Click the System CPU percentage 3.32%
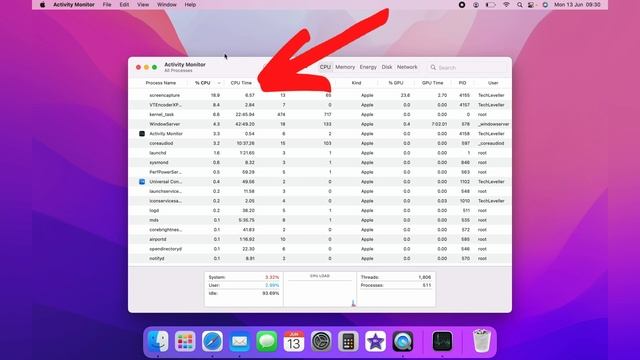Image resolution: width=640 pixels, height=360 pixels. coord(272,277)
